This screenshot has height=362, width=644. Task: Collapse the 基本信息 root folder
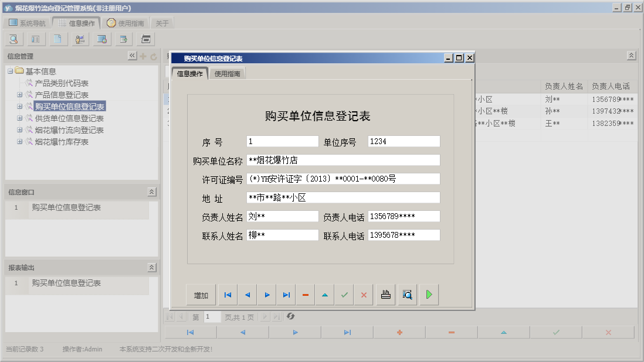[11, 71]
